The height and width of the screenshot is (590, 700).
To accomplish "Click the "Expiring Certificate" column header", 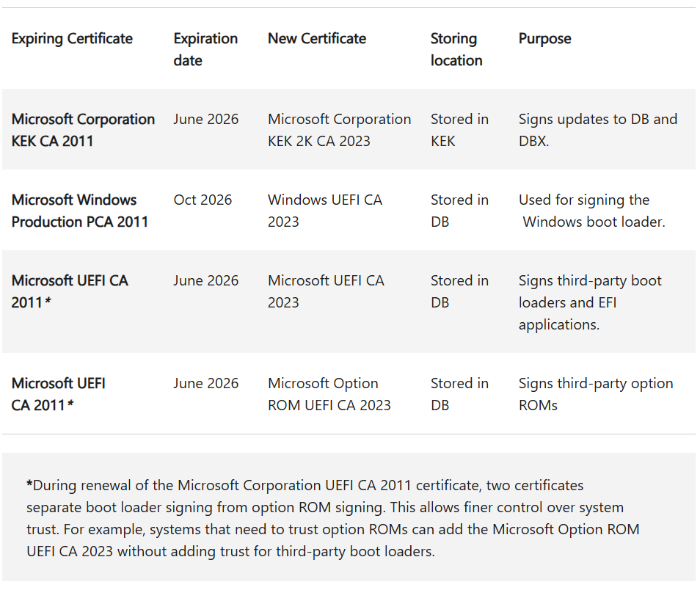I will click(72, 39).
